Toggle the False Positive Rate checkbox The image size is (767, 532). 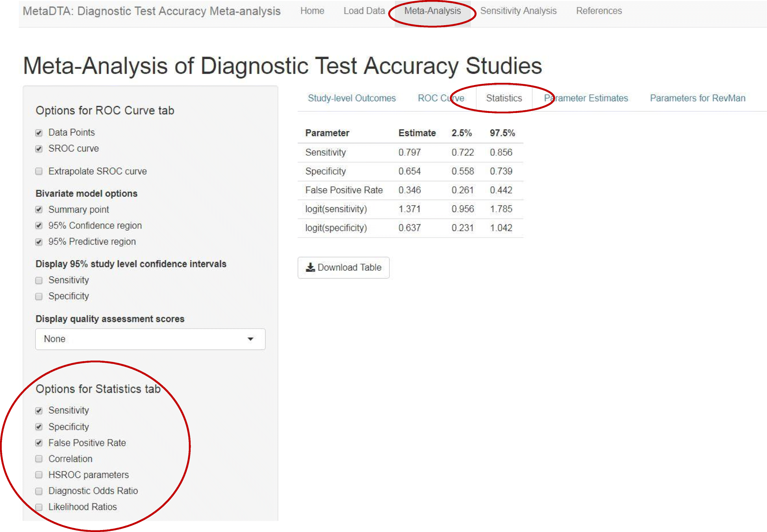pos(39,443)
